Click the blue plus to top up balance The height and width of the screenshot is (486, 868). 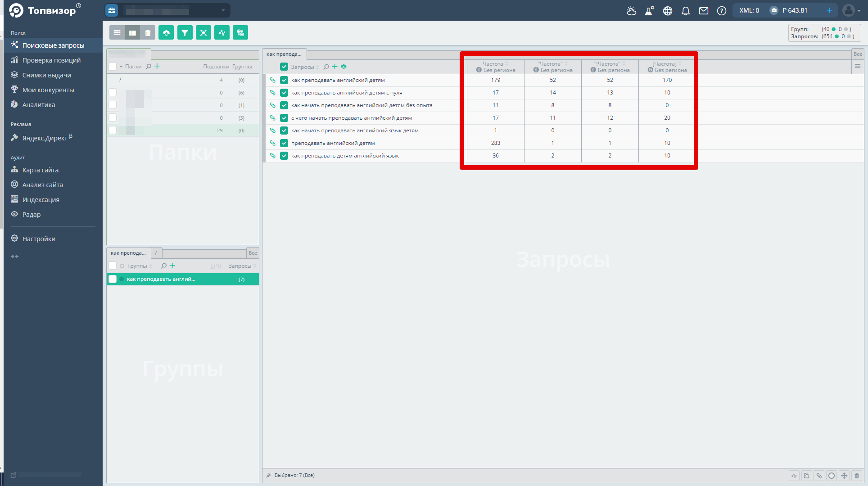click(829, 10)
